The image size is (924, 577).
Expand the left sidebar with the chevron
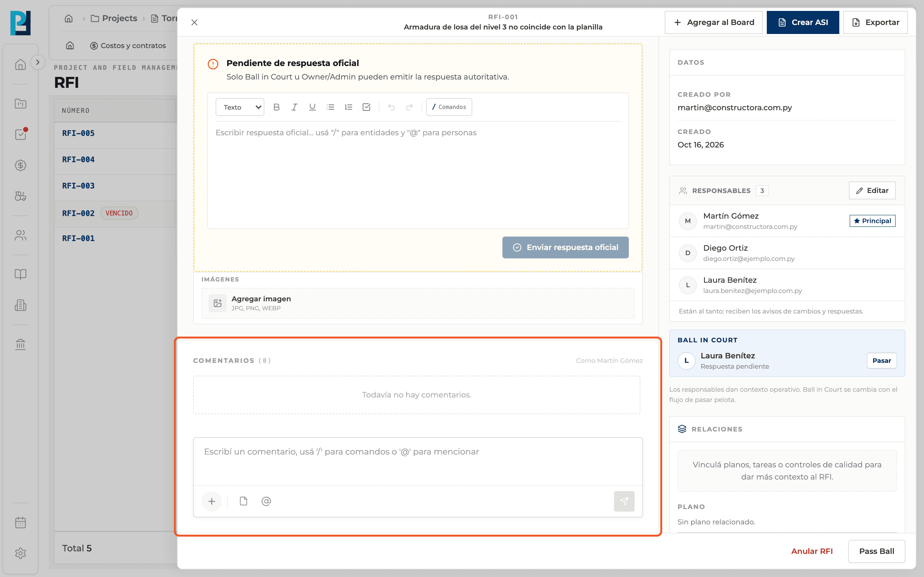pos(38,62)
